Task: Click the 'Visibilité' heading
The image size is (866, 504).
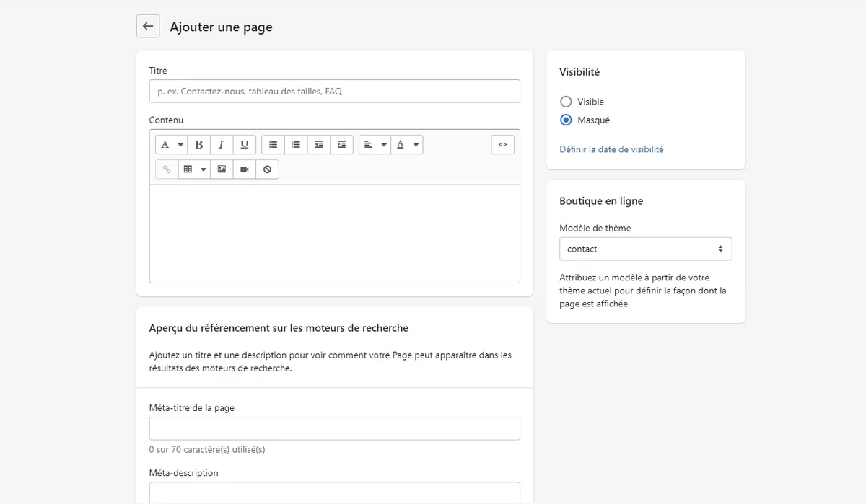Action: [x=579, y=72]
